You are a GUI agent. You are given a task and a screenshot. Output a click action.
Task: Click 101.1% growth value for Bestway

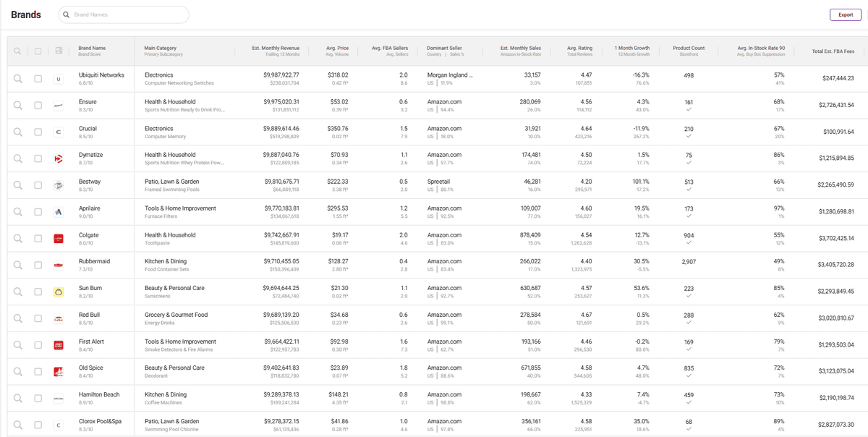coord(641,182)
